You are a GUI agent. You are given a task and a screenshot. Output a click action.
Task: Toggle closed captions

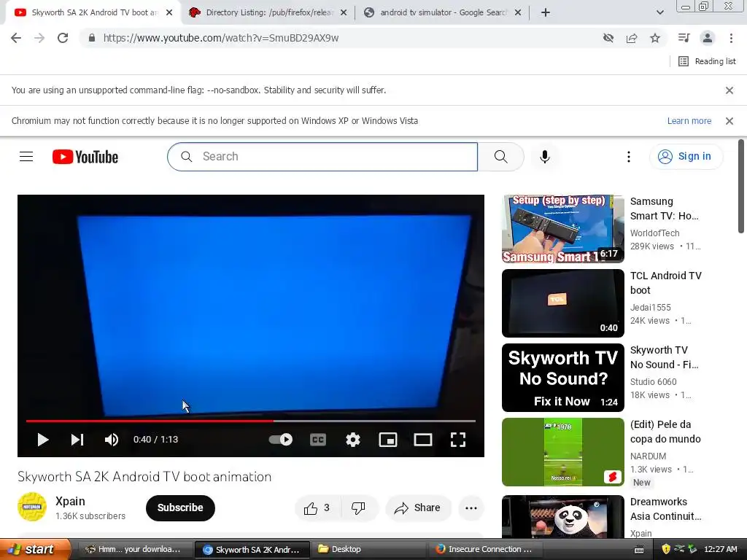coord(318,440)
